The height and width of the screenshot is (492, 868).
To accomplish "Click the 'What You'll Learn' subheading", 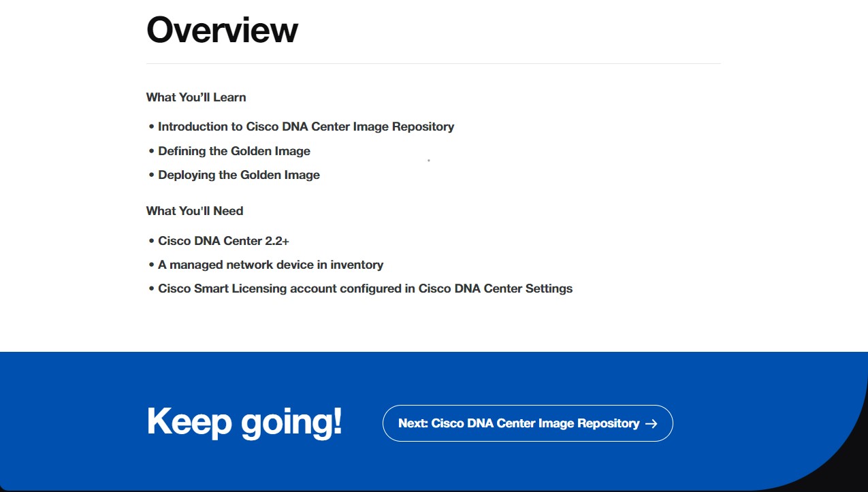I will coord(196,97).
